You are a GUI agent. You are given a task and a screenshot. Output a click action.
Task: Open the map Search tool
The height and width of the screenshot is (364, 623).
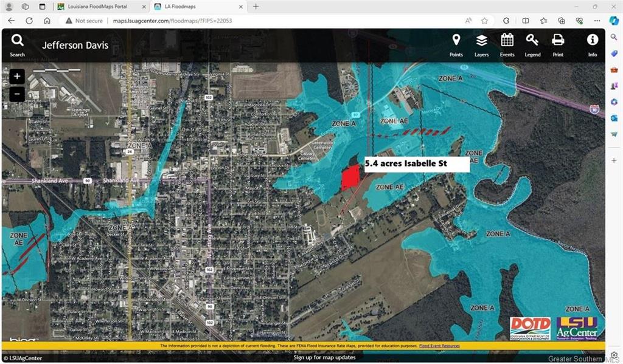click(x=17, y=44)
